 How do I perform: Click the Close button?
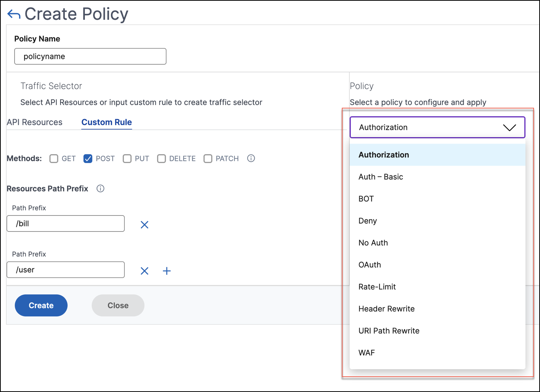pyautogui.click(x=118, y=306)
